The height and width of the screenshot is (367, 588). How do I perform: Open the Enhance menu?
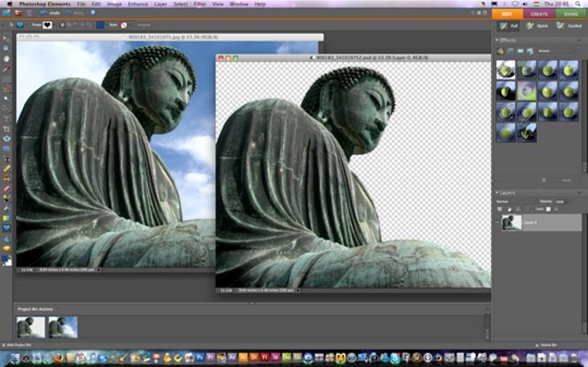[138, 4]
